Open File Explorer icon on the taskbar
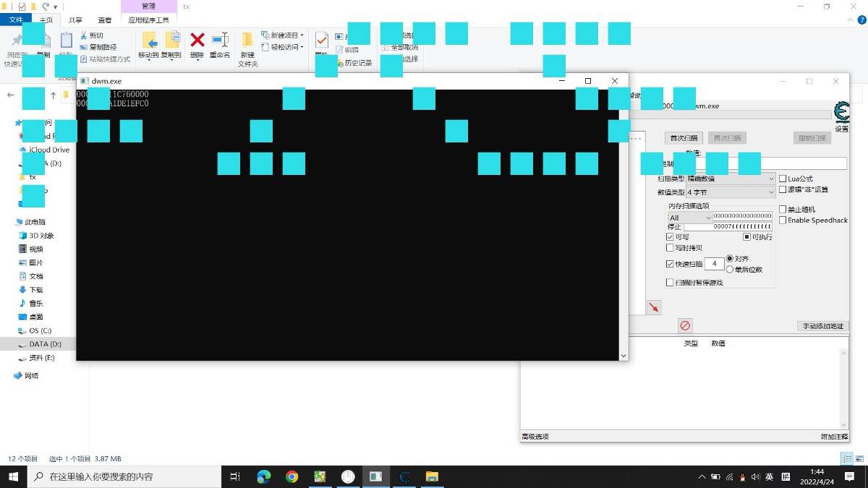Viewport: 868px width, 488px height. coord(432,476)
